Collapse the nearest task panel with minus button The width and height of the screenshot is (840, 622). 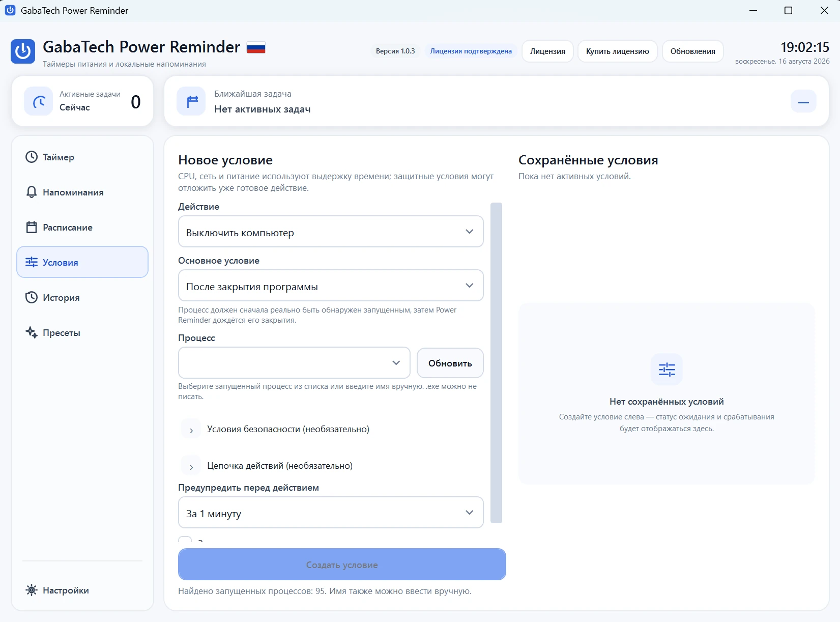click(803, 101)
